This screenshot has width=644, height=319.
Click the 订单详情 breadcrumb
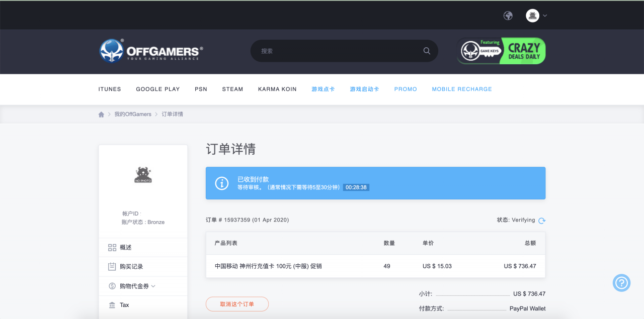[x=173, y=114]
